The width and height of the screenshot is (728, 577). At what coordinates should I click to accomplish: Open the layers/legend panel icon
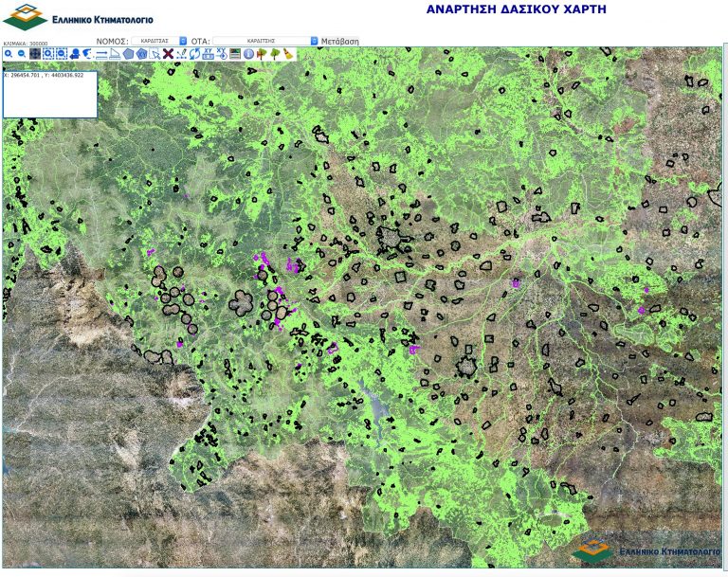(x=234, y=54)
